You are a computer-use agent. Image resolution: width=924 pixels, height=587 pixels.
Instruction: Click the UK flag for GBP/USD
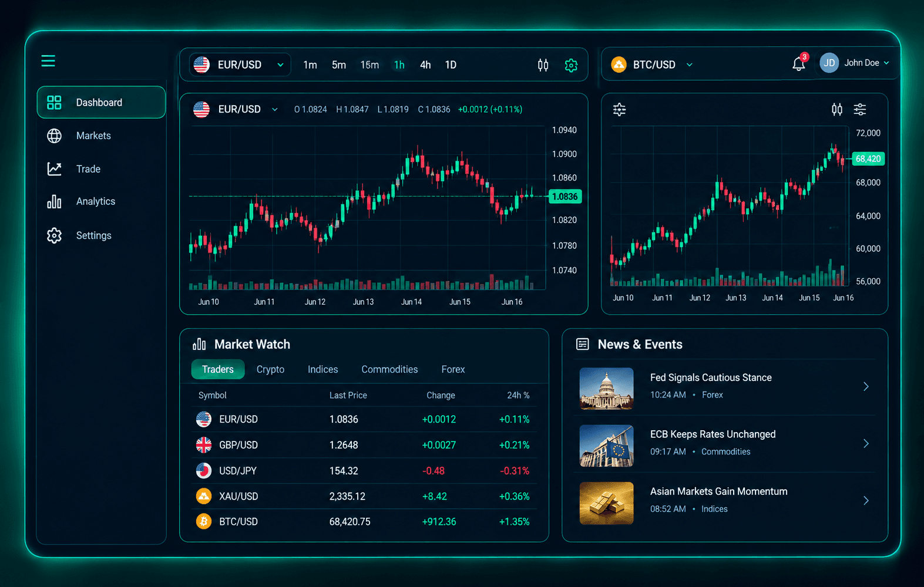[x=204, y=445]
